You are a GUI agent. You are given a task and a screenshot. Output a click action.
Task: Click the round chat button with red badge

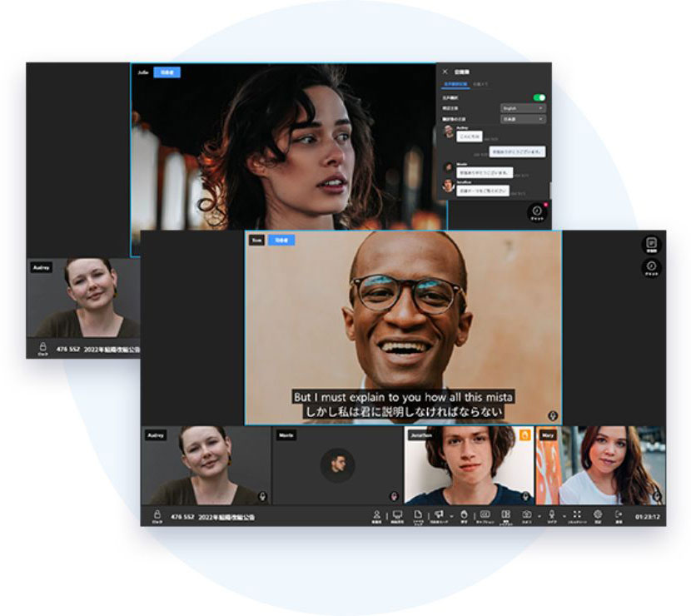pos(538,212)
